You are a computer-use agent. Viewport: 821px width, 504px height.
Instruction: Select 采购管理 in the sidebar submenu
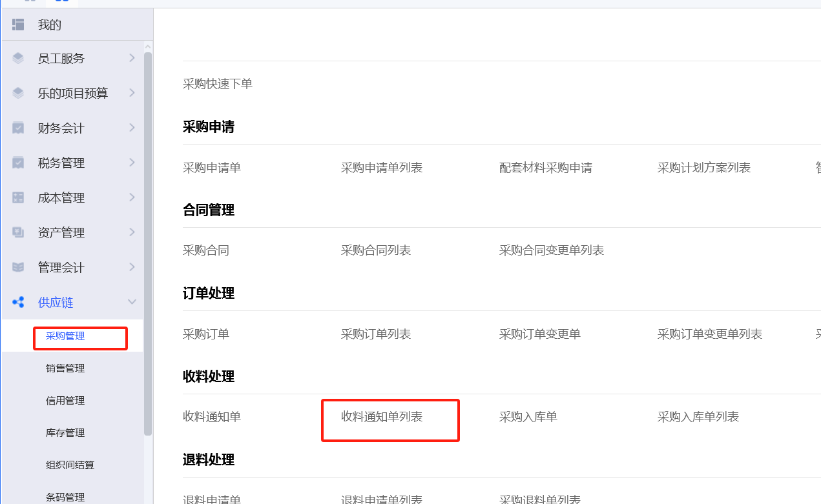(x=65, y=336)
